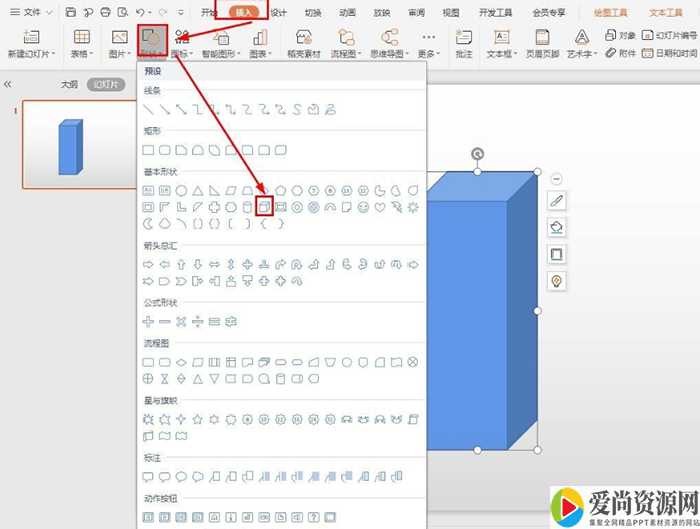The width and height of the screenshot is (700, 529).
Task: Select the cube shape in basic shapes
Action: pyautogui.click(x=264, y=206)
